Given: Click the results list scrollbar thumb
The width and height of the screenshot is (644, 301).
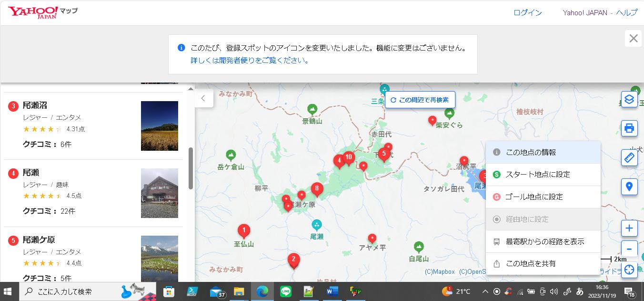Looking at the screenshot, I should click(x=191, y=168).
